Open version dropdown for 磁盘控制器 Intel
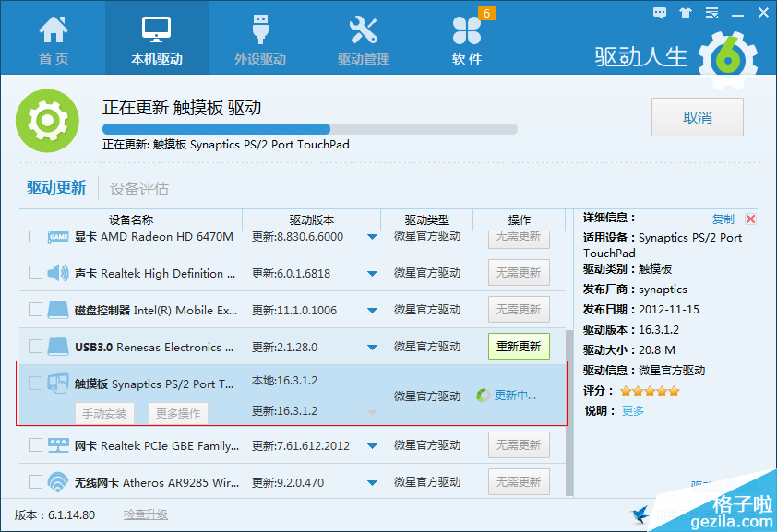 pyautogui.click(x=372, y=311)
